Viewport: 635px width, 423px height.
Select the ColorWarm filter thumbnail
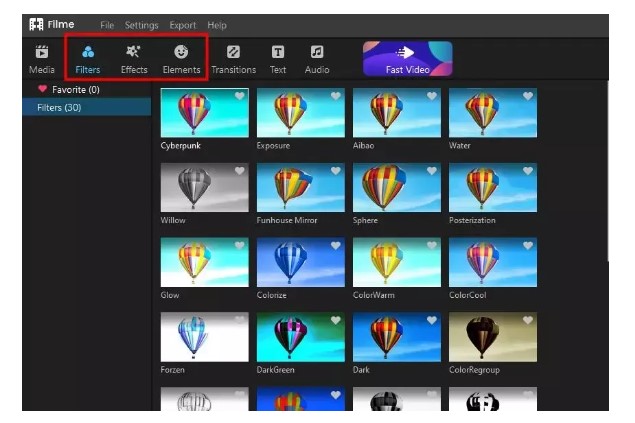[x=396, y=262]
